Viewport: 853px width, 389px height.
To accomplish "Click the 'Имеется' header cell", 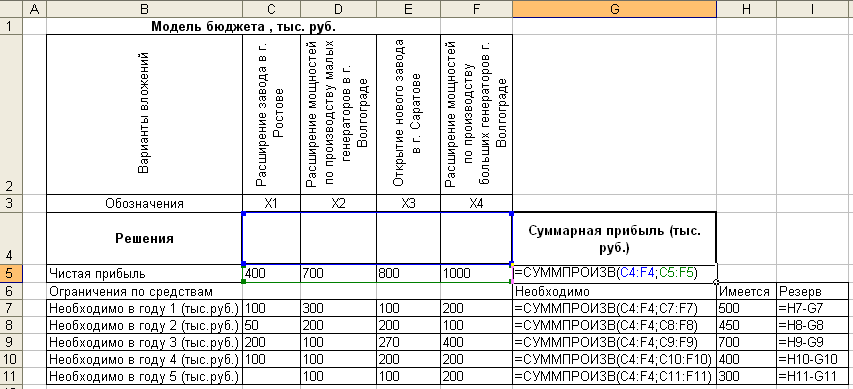I will (x=746, y=291).
